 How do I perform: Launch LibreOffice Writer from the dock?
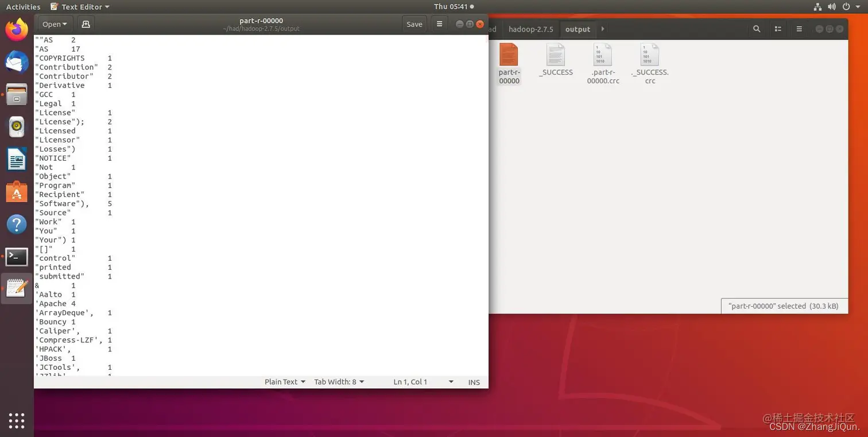click(17, 160)
